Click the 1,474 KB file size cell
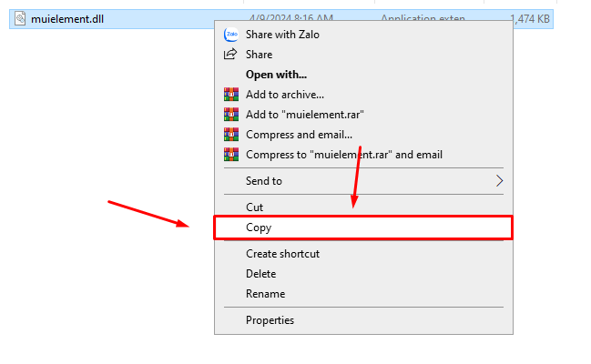 (x=526, y=19)
